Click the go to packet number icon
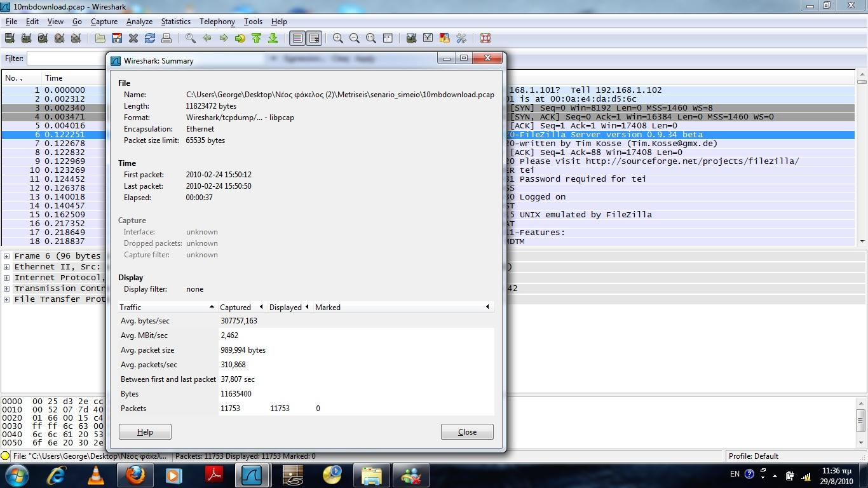Viewport: 868px width, 488px height. tap(240, 38)
